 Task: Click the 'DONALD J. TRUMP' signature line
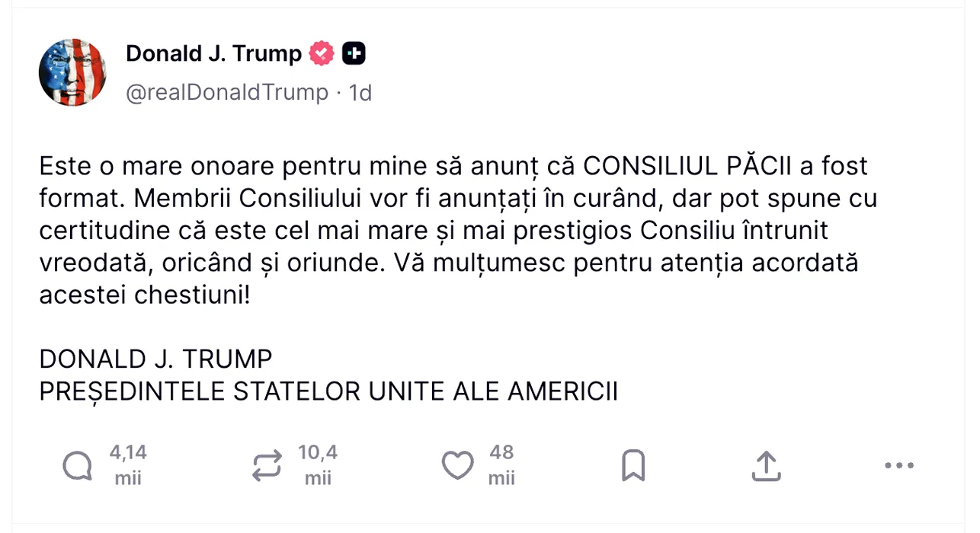[155, 359]
